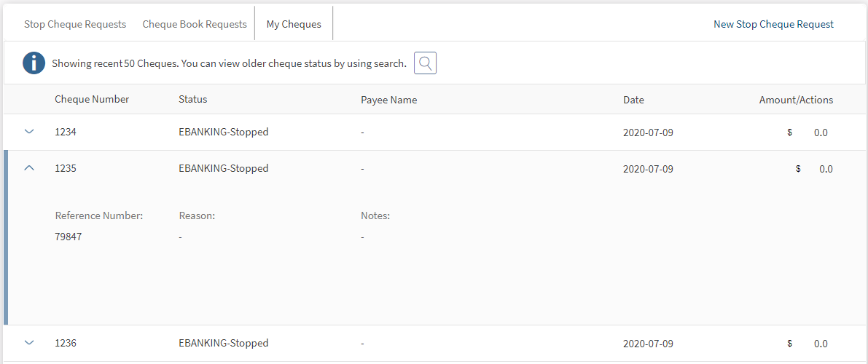Click reference number 79847
868x364 pixels.
coord(69,237)
